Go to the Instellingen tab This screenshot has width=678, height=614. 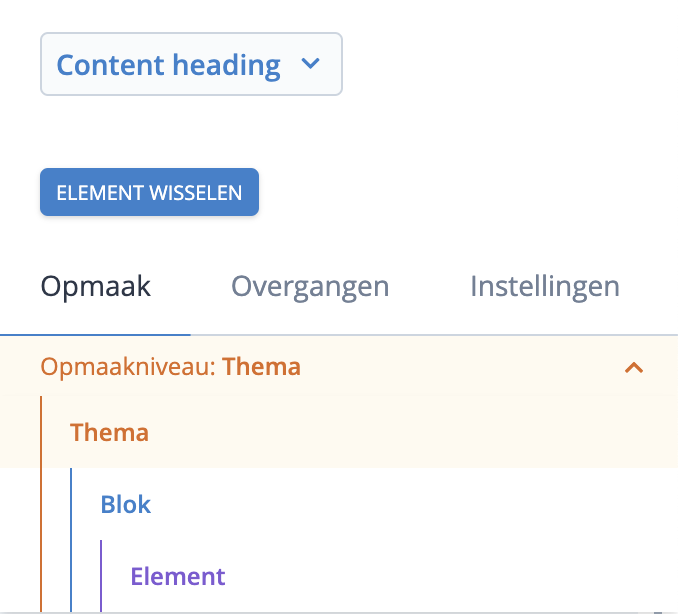[x=544, y=287]
